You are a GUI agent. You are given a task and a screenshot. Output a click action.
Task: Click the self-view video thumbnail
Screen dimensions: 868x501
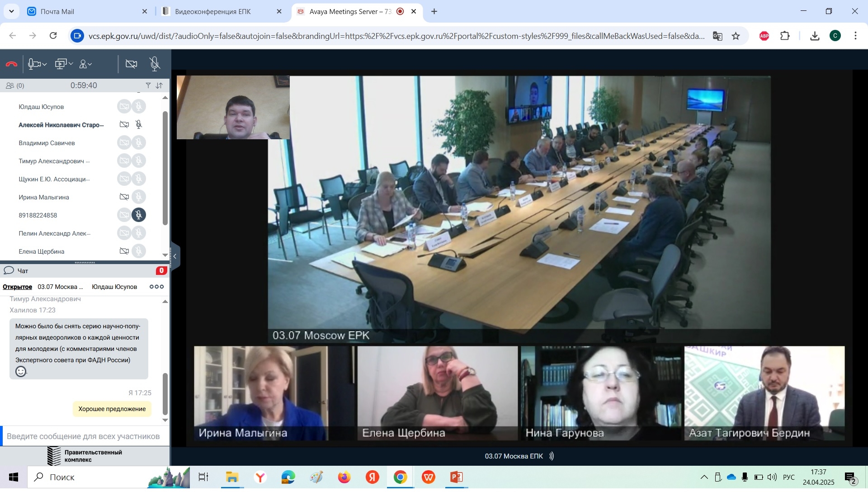click(233, 107)
